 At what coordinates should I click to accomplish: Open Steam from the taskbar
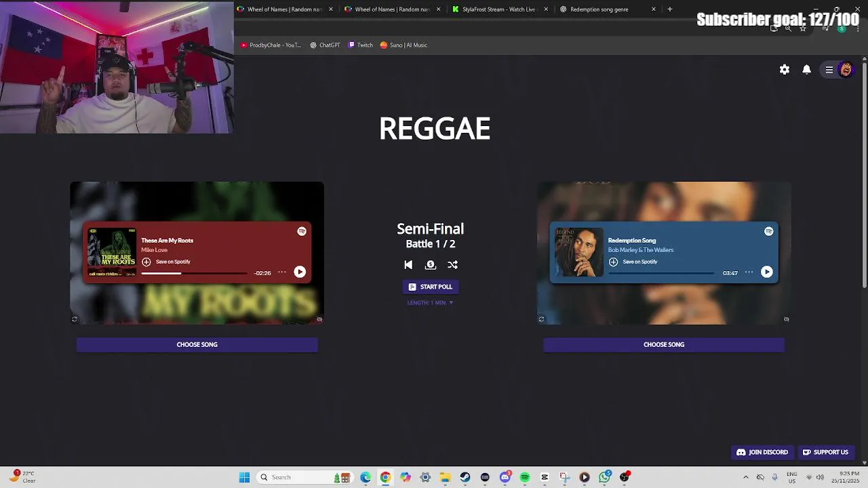(465, 477)
